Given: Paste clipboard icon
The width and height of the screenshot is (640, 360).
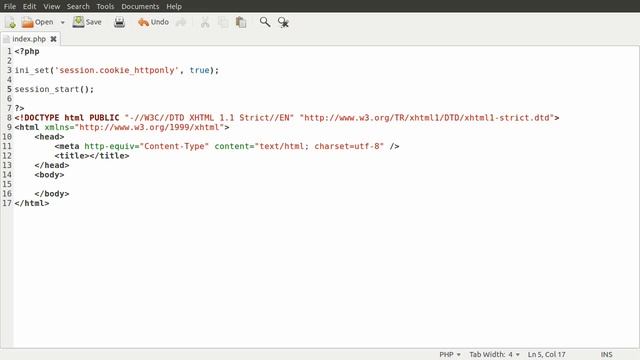Looking at the screenshot, I should point(241,22).
